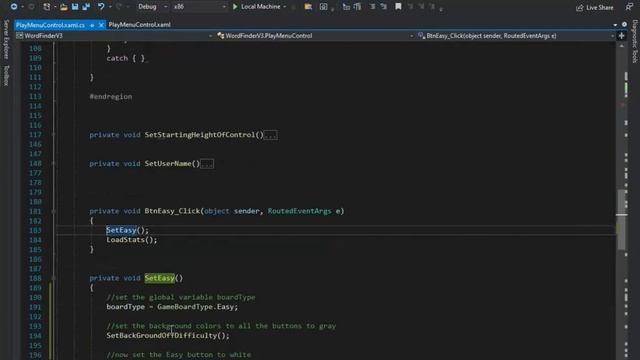The height and width of the screenshot is (360, 640).
Task: Open the WordFinderV3 project dropdown
Action: click(114, 36)
